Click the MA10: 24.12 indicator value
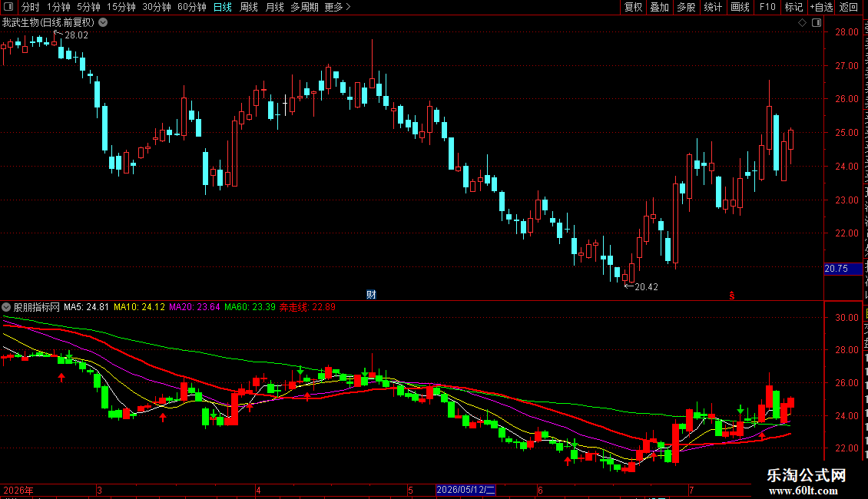 tap(140, 307)
